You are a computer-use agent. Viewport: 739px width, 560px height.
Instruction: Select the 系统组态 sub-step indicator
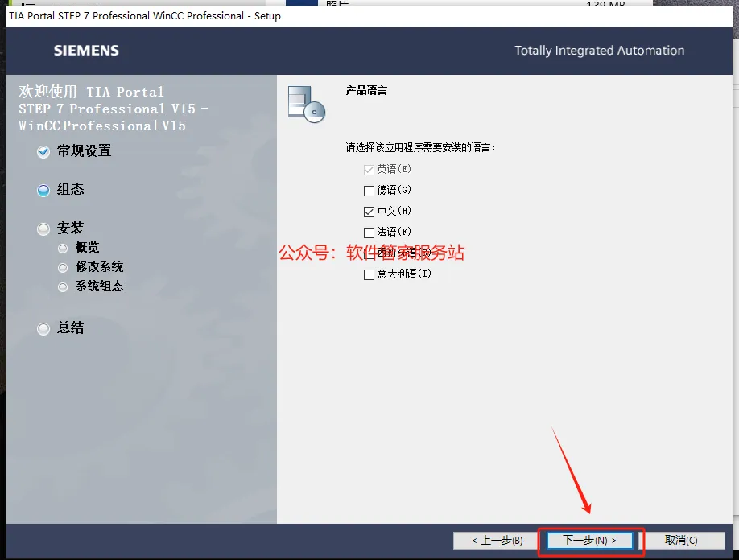click(63, 286)
